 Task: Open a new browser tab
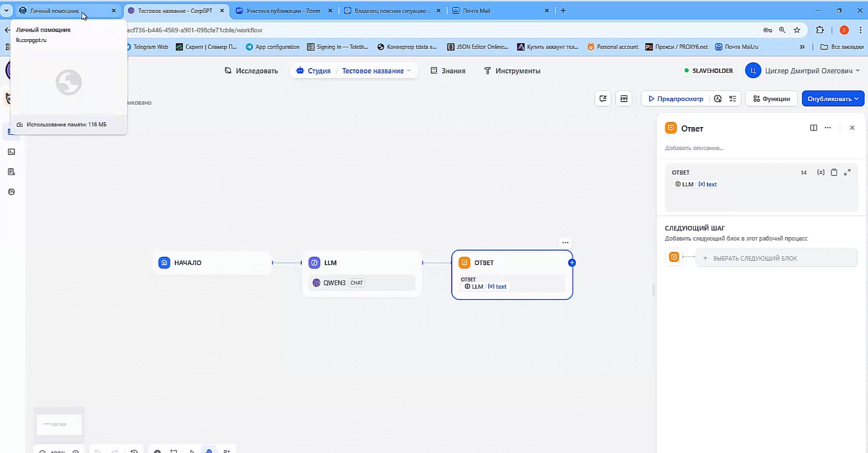pyautogui.click(x=563, y=10)
